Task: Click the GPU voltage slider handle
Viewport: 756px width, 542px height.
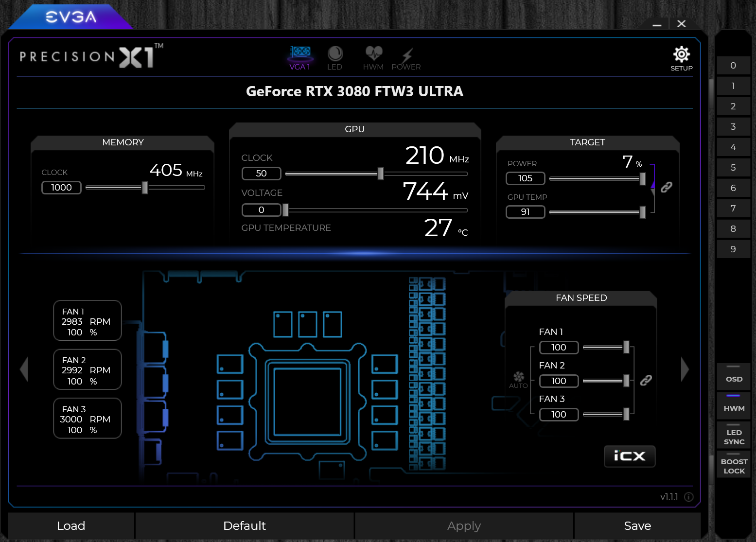Action: 285,210
